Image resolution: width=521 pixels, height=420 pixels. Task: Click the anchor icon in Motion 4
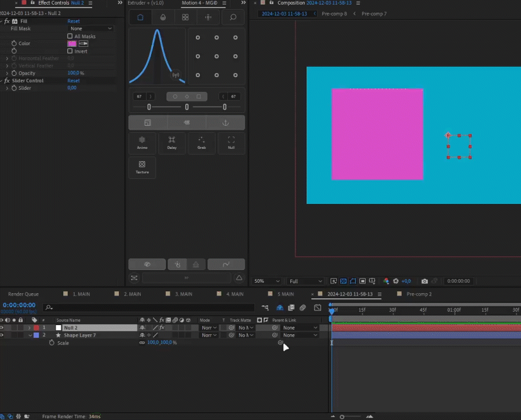point(225,123)
